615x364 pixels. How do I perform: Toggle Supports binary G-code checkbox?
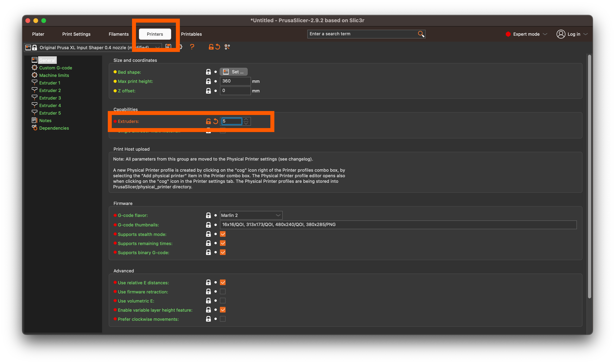pos(223,252)
